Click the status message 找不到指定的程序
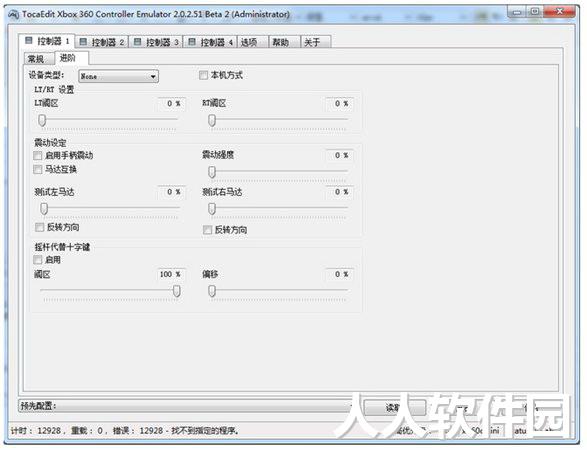 [x=205, y=431]
